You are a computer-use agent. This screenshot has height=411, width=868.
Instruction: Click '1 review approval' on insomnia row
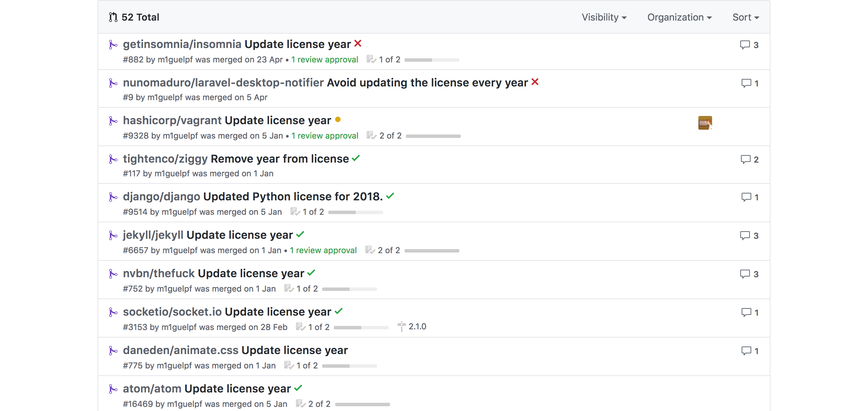(325, 60)
